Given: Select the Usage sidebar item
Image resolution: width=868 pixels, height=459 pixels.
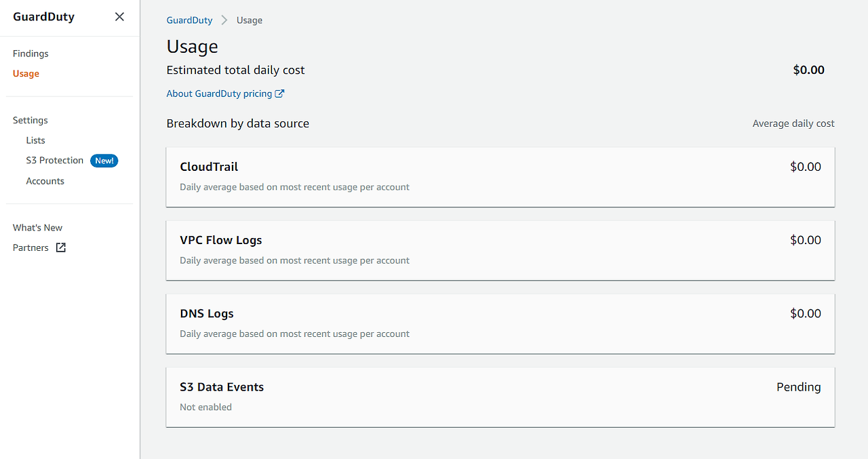Looking at the screenshot, I should (26, 73).
